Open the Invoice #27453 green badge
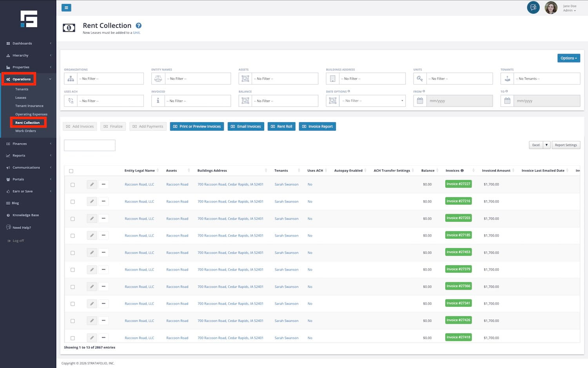 coord(458,252)
